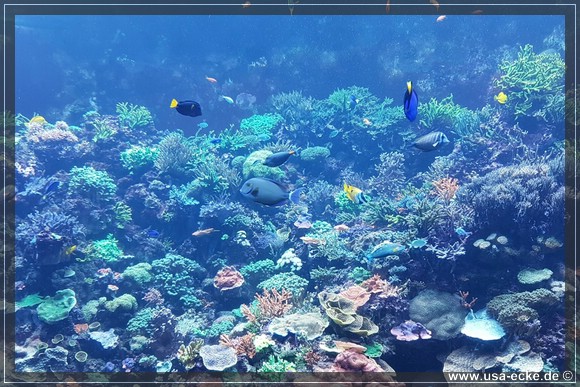The width and height of the screenshot is (580, 387).
Task: Click the www.usa-ecke.de watermark link
Action: click(504, 377)
